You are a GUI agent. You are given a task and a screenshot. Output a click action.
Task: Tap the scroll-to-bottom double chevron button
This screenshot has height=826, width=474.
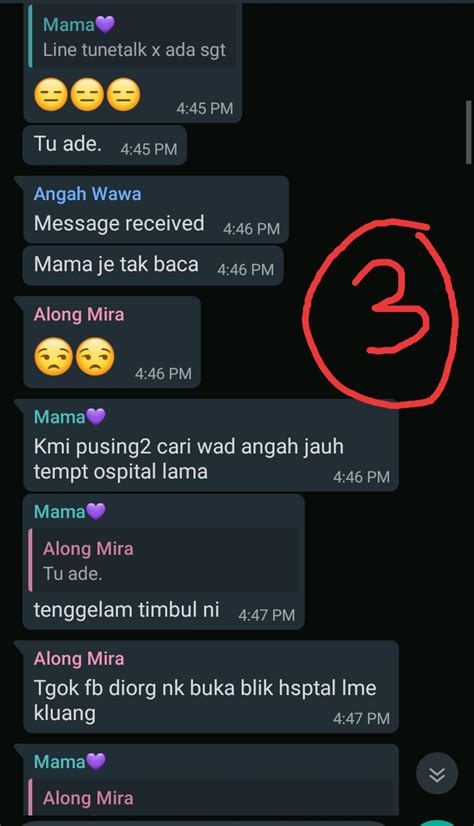click(437, 773)
